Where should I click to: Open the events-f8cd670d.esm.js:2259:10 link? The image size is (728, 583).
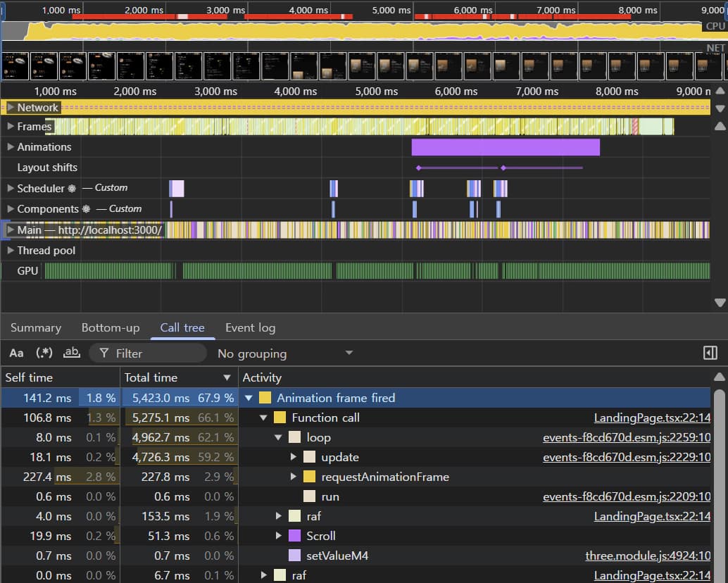(627, 438)
